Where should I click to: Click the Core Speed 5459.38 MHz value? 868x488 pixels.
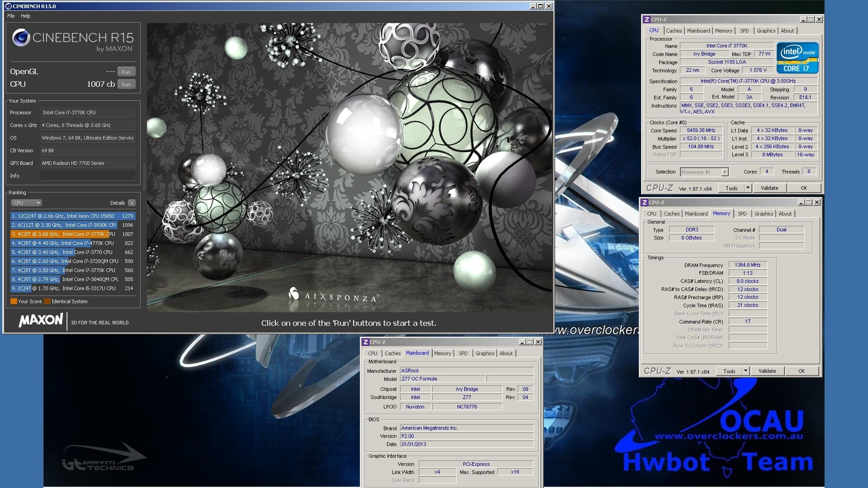[x=701, y=131]
